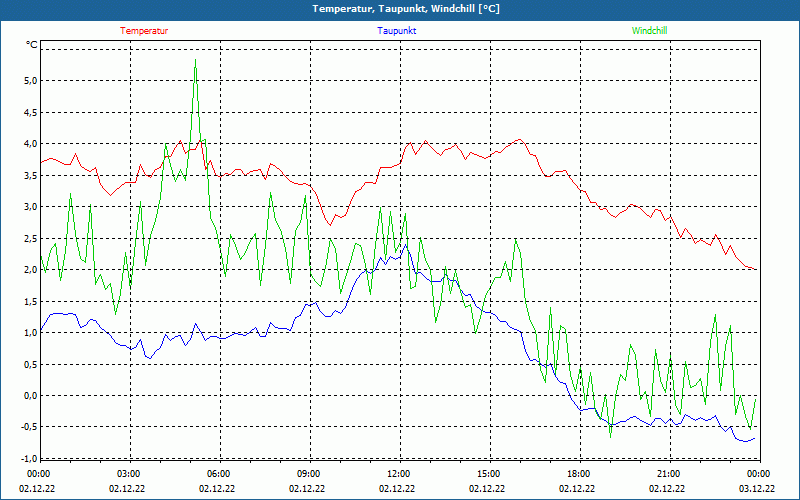800x500 pixels.
Task: Select the 5,0 y-axis value label
Action: [x=30, y=81]
